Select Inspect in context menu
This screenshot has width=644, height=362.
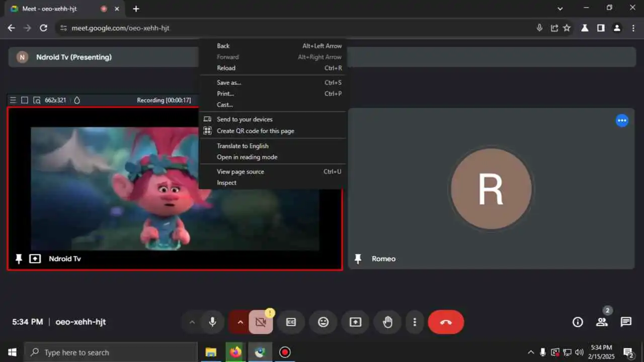[x=273, y=183]
